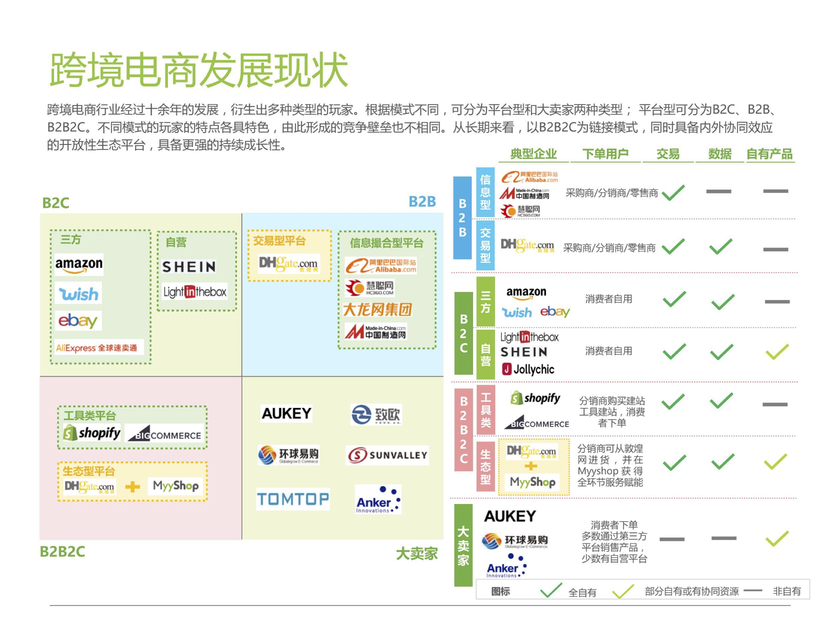Click 自有产品 checkmark in B2C 自营 row
The height and width of the screenshot is (630, 840).
(x=777, y=352)
